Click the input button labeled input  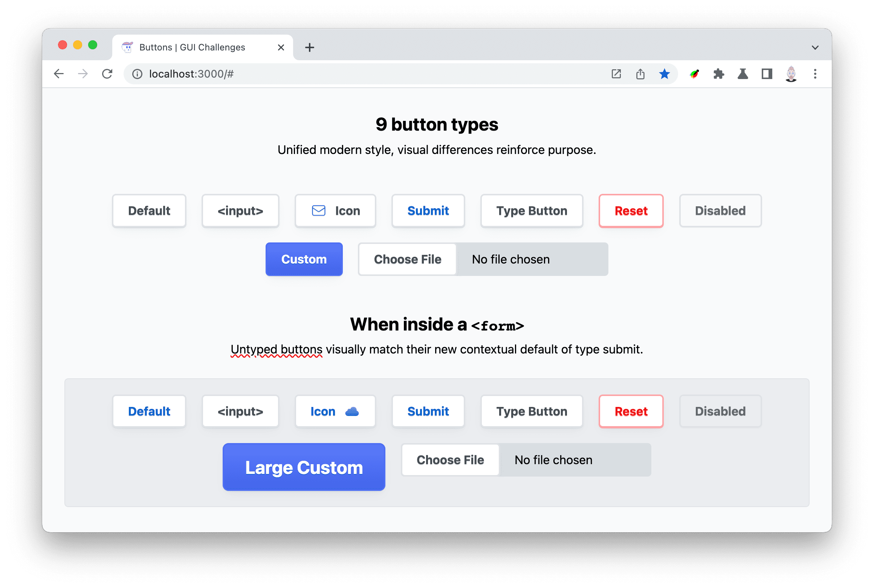[241, 211]
